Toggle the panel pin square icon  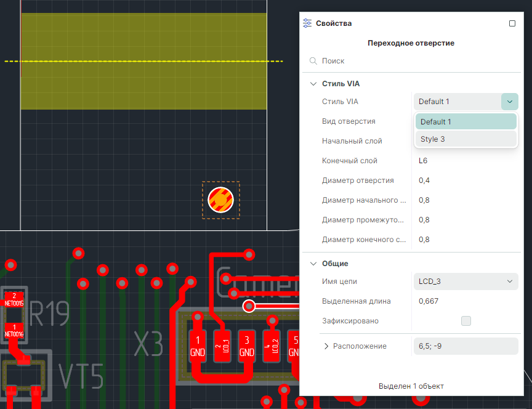click(512, 23)
